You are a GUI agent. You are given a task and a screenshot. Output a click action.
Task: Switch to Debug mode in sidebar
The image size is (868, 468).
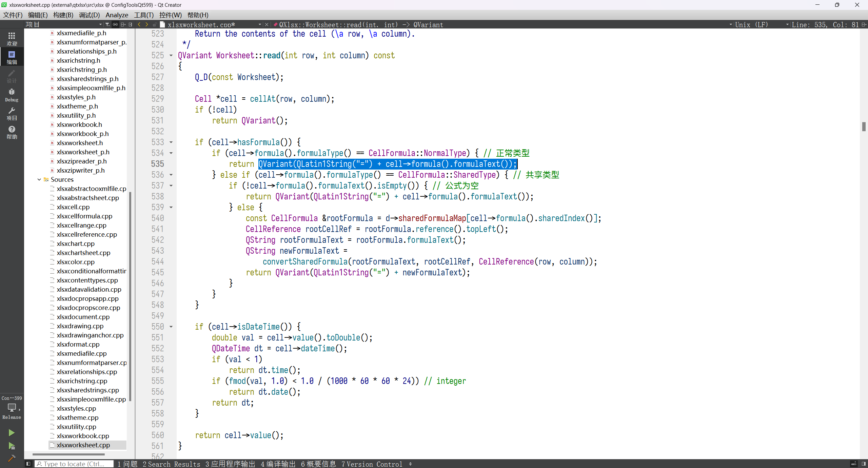(x=12, y=95)
